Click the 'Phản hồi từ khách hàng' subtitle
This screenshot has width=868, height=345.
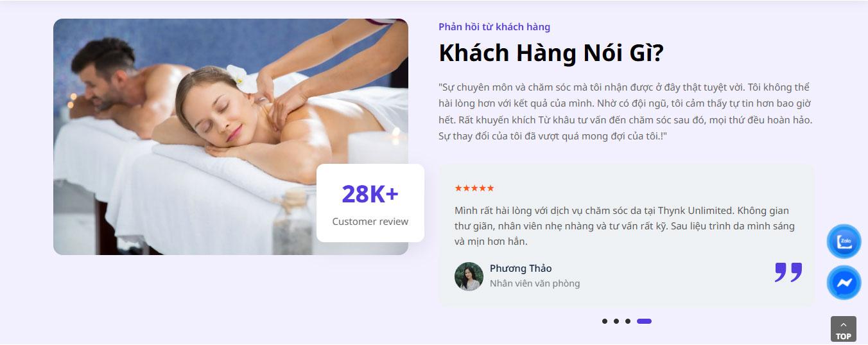pos(494,27)
